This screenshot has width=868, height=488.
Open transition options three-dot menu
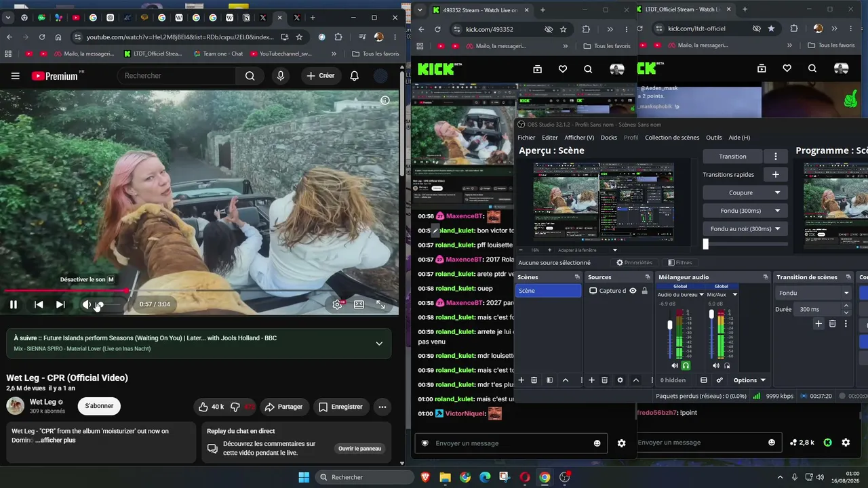(x=776, y=157)
